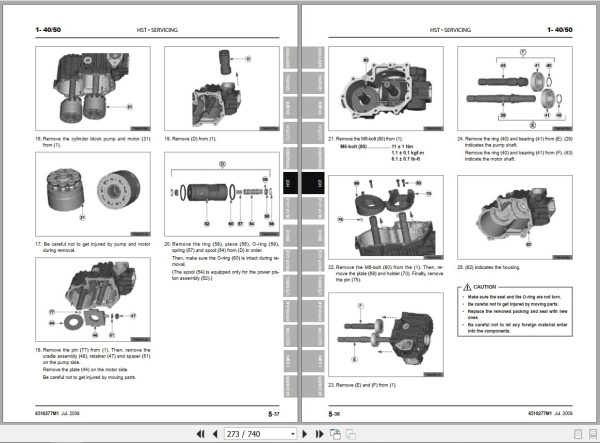Screen dimensions: 600x443
Task: Click step 20 'Remove the ring (58)' text
Action: (222, 247)
